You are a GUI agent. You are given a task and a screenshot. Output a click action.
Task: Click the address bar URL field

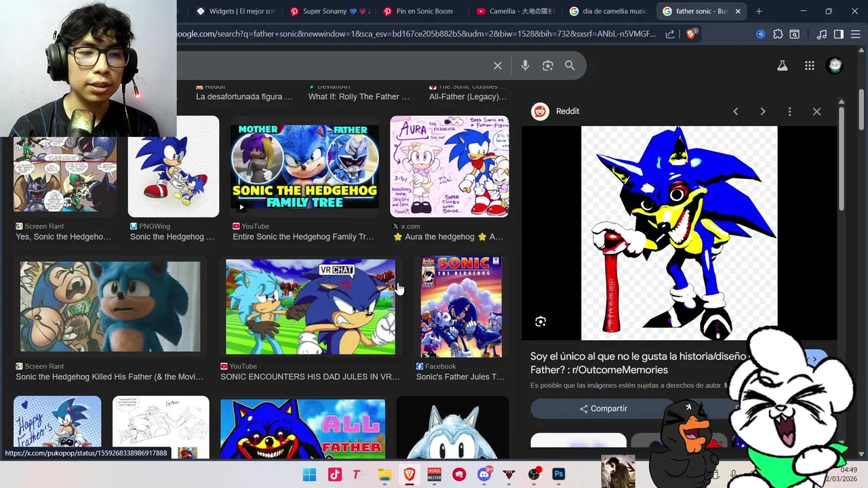[417, 34]
